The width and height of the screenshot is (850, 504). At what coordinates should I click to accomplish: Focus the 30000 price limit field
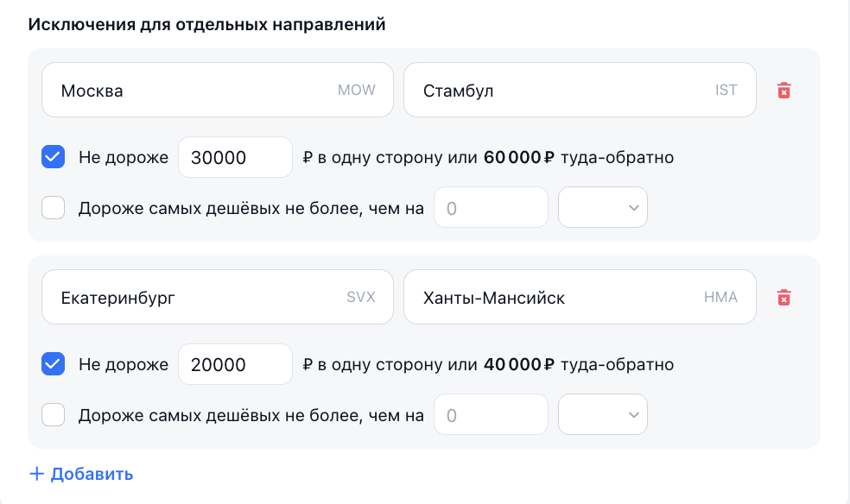(235, 157)
